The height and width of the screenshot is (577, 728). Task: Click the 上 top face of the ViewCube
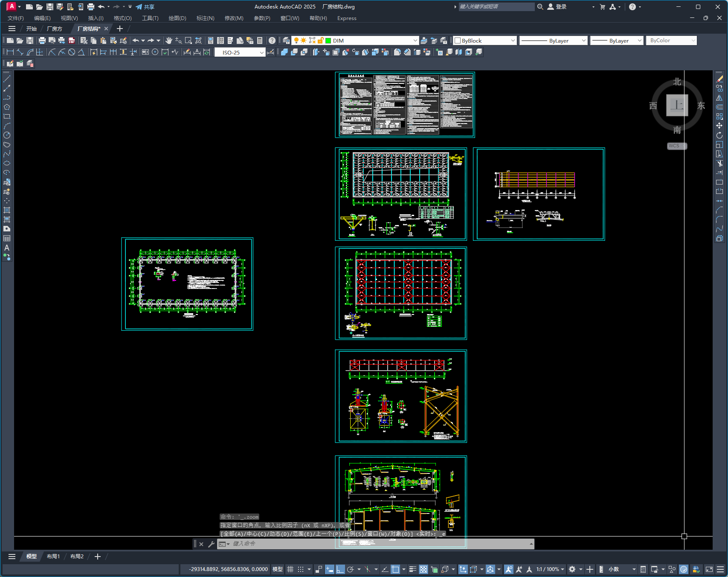tap(677, 105)
